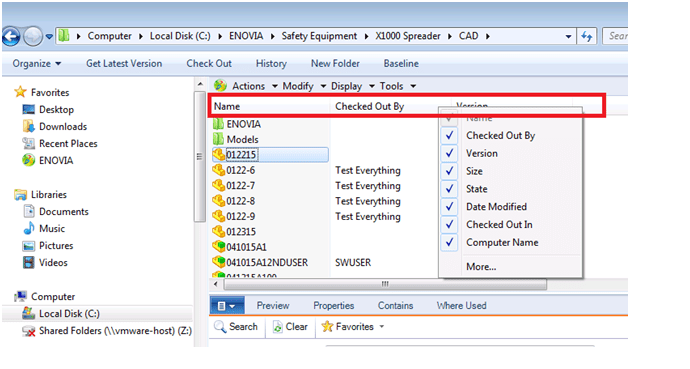This screenshot has height=369, width=690.
Task: Click the Forward navigation arrow
Action: point(33,37)
